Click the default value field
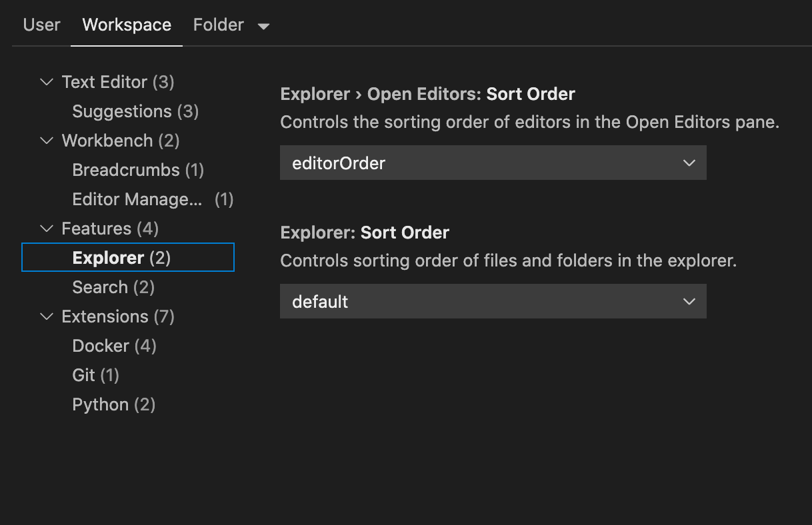812x525 pixels. point(467,301)
